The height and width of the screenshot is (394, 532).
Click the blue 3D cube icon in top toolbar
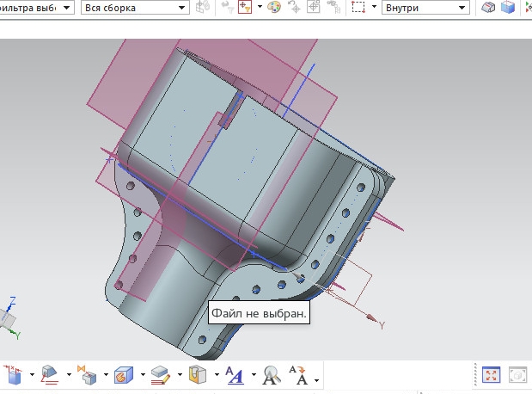(509, 8)
